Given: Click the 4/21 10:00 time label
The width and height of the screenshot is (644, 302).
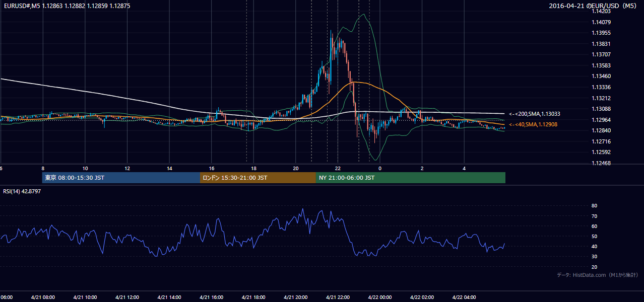Looking at the screenshot, I should point(85,297).
